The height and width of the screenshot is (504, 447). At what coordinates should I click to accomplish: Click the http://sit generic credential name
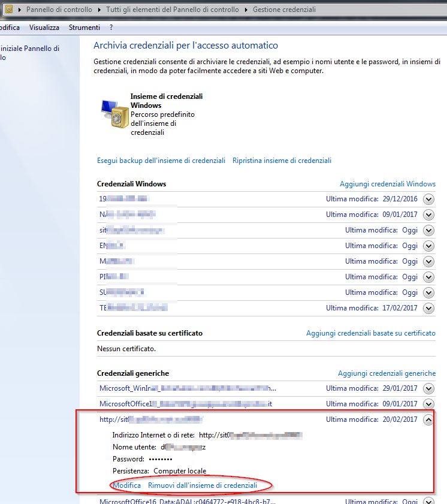(x=151, y=419)
